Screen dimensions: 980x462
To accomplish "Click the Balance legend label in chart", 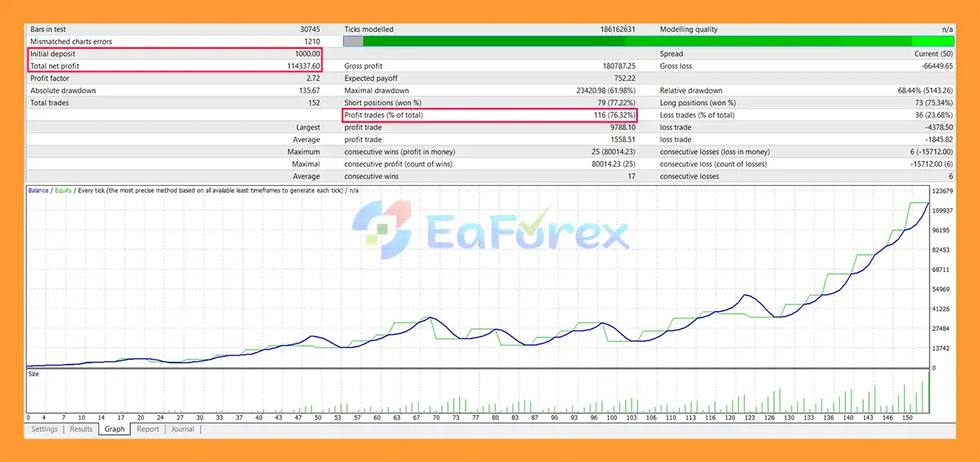I will pos(38,190).
